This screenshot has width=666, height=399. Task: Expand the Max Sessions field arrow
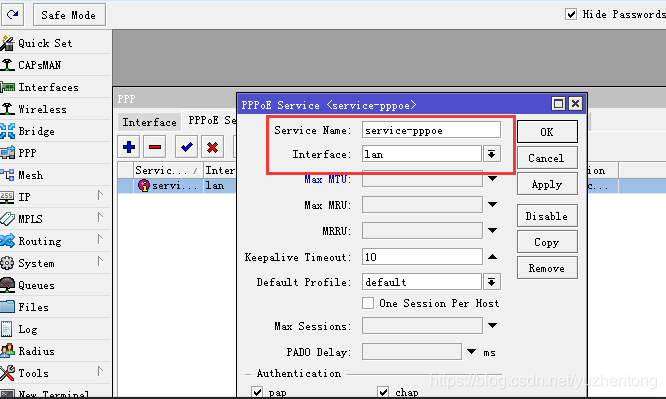tap(492, 325)
